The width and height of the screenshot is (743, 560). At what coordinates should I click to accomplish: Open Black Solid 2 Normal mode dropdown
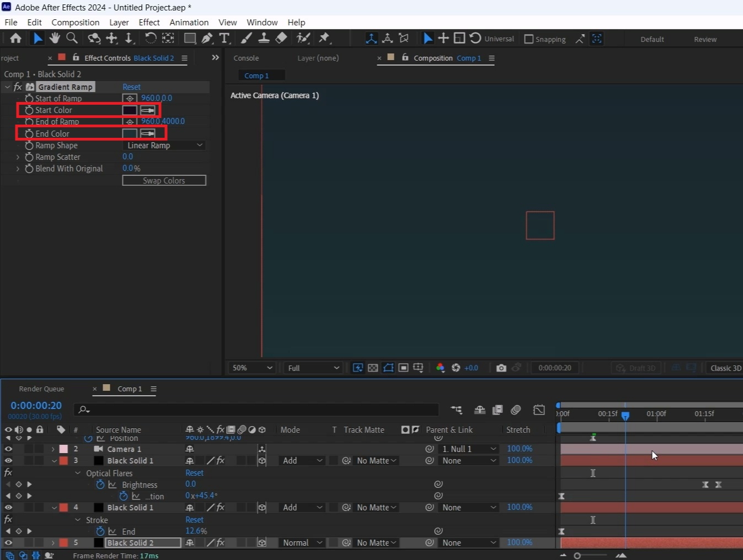pyautogui.click(x=302, y=543)
